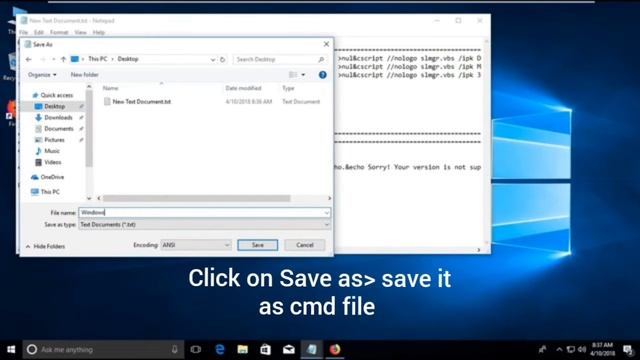Open Microsoft Store from taskbar
Screen dimensions: 640x360
pos(265,349)
